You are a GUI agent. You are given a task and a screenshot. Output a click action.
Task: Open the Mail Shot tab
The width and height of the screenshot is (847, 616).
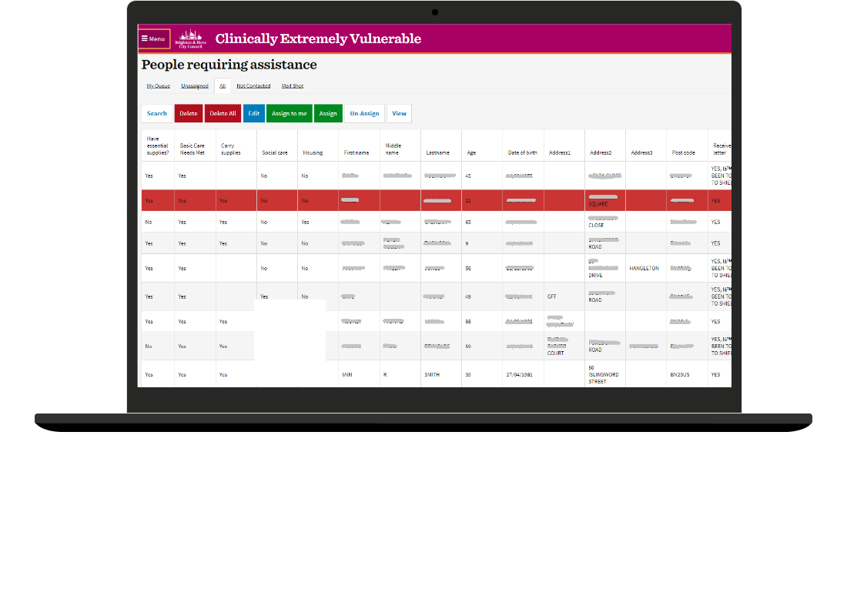[293, 86]
